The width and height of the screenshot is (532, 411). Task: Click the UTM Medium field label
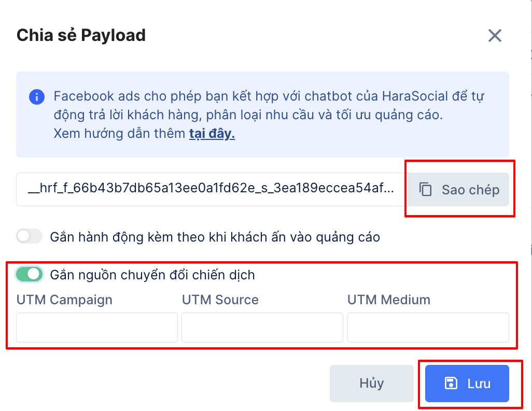(389, 300)
